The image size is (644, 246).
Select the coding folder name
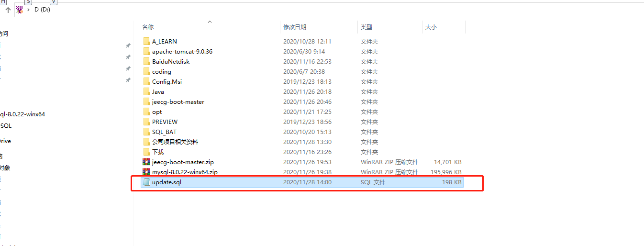(x=162, y=72)
